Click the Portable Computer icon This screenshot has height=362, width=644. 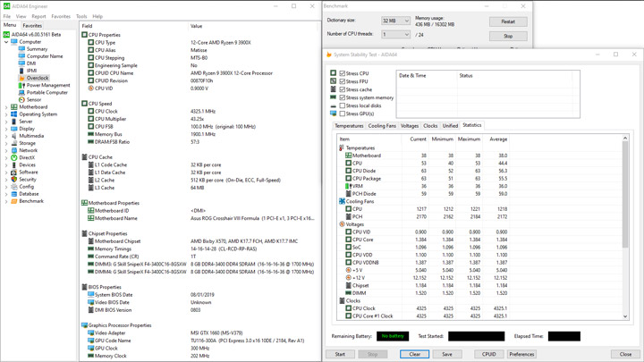click(x=21, y=92)
